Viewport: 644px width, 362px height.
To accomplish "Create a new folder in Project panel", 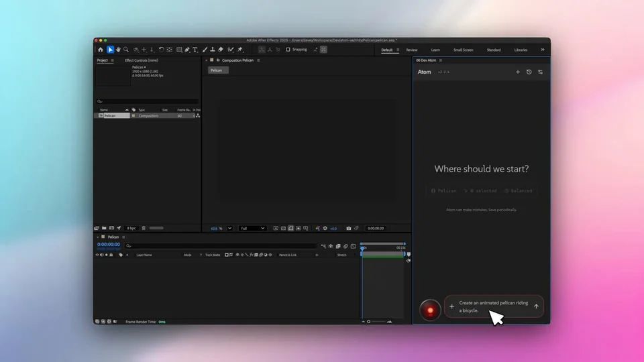I will coord(105,228).
